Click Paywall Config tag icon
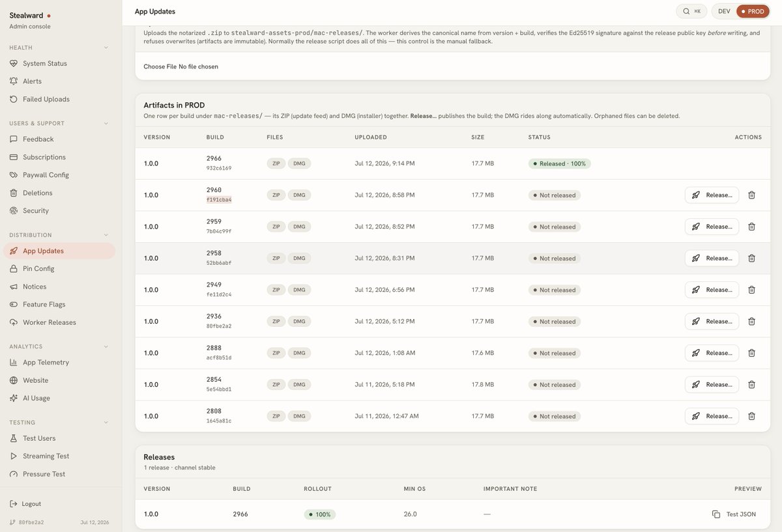This screenshot has height=532, width=782. (x=14, y=175)
